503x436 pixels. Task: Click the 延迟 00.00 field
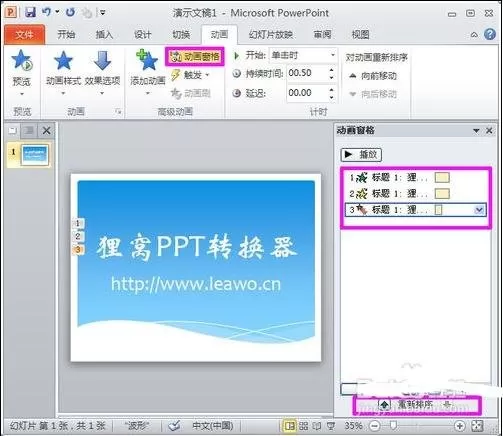(307, 93)
